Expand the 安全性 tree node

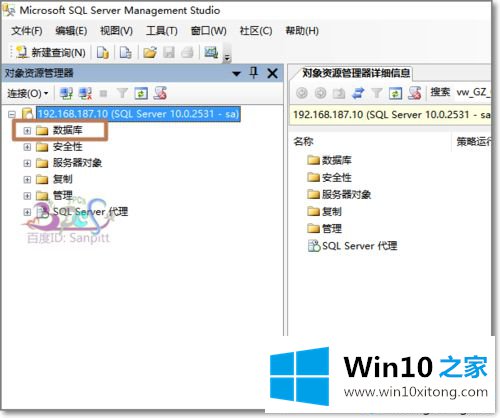[27, 147]
